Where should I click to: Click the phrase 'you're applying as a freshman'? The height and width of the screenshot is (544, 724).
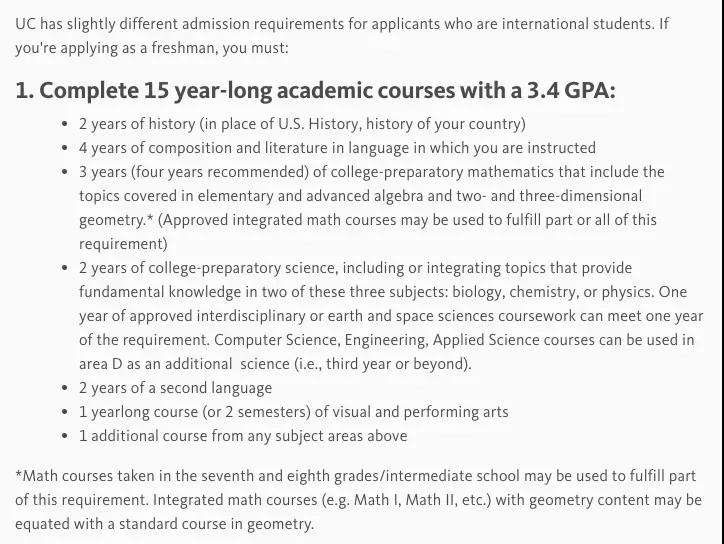click(115, 48)
